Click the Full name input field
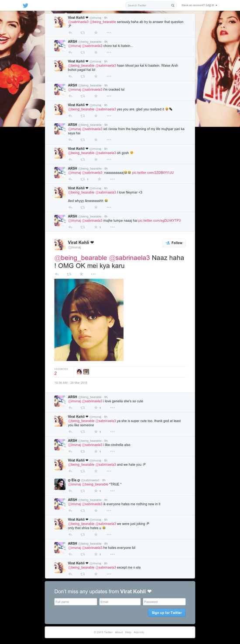Image resolution: width=240 pixels, height=644 pixels. (x=75, y=602)
